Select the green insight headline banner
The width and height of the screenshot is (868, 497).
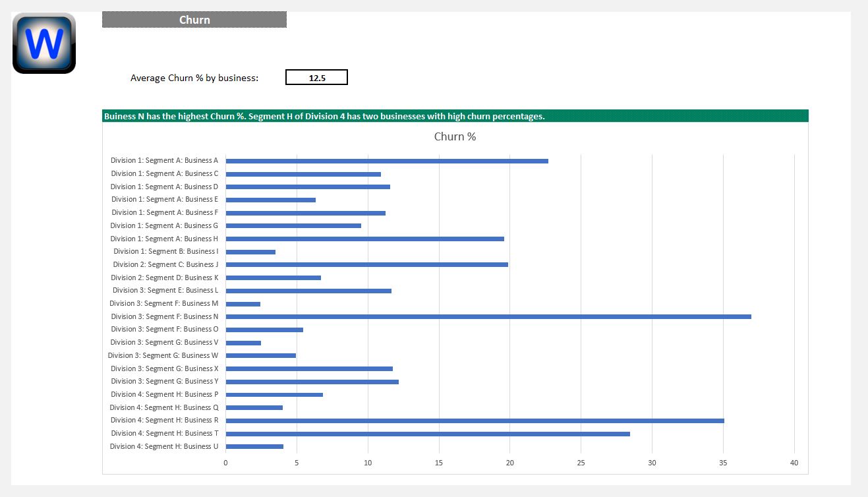click(455, 116)
